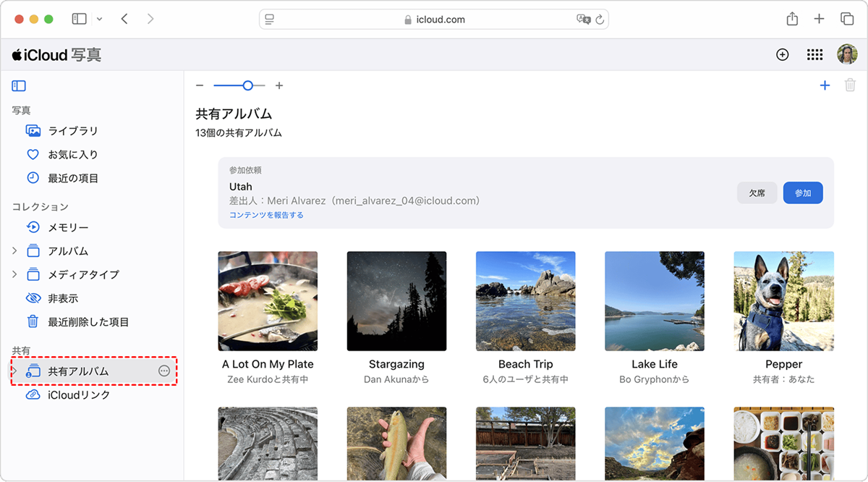
Task: Go back with the Safari back arrow
Action: pos(124,20)
